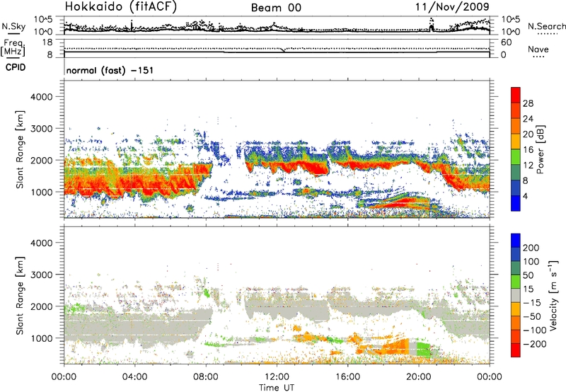Click the '12:00' time tick label
566x392 pixels.
point(277,377)
